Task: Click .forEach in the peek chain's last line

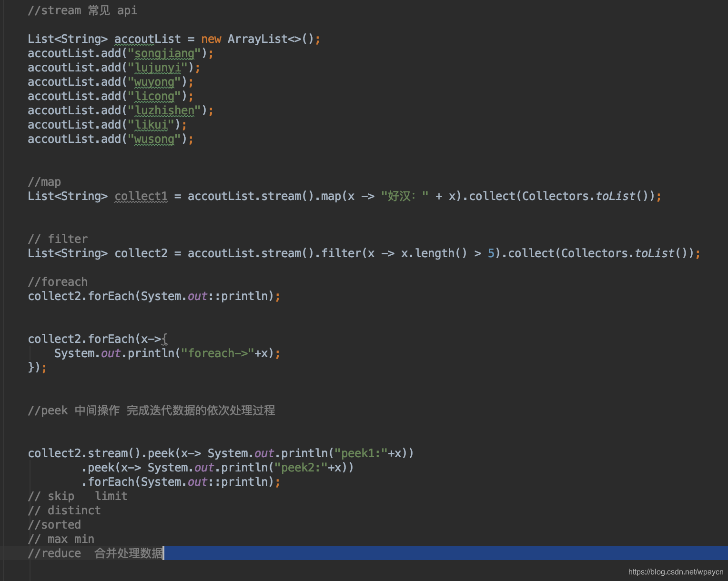Action: coord(108,482)
